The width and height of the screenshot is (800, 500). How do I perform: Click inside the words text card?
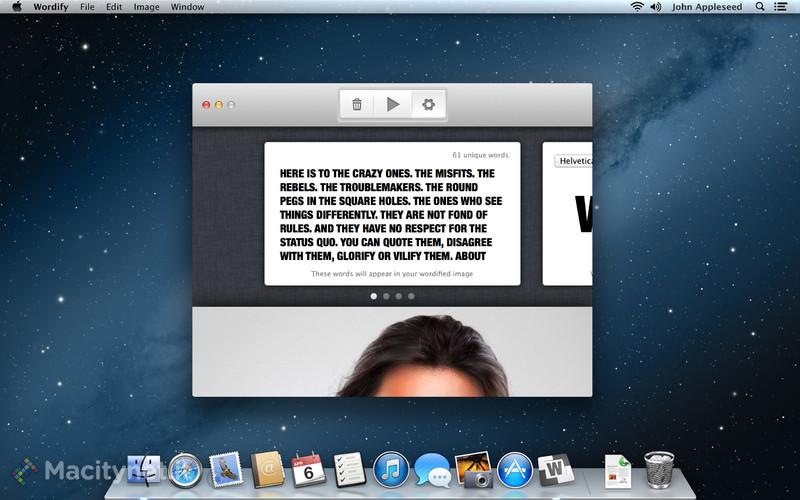pos(392,214)
